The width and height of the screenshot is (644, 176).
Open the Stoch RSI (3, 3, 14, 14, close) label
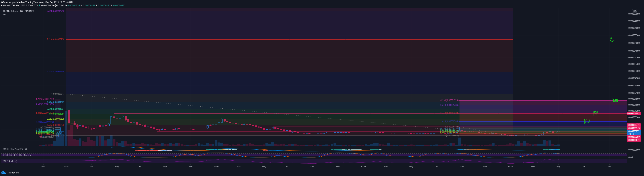(x=18, y=155)
